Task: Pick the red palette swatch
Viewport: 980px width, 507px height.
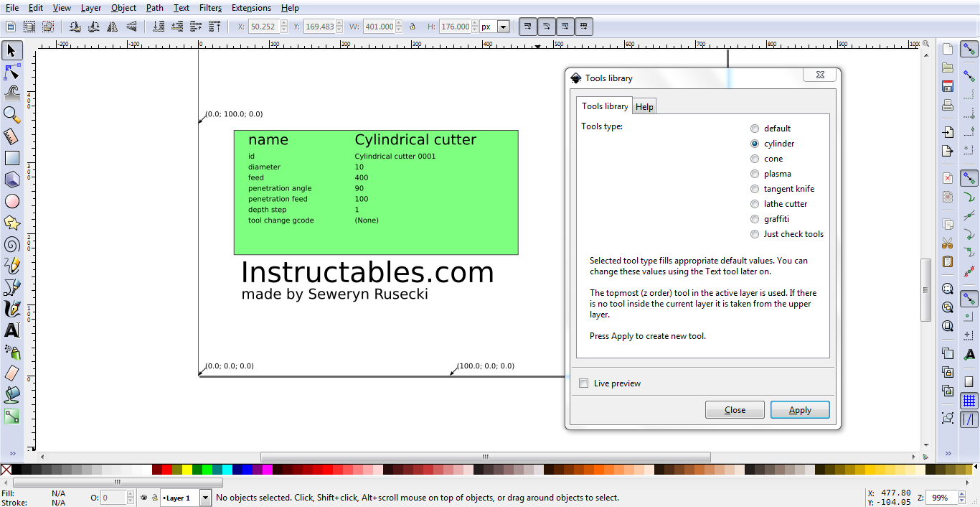Action: pyautogui.click(x=166, y=470)
